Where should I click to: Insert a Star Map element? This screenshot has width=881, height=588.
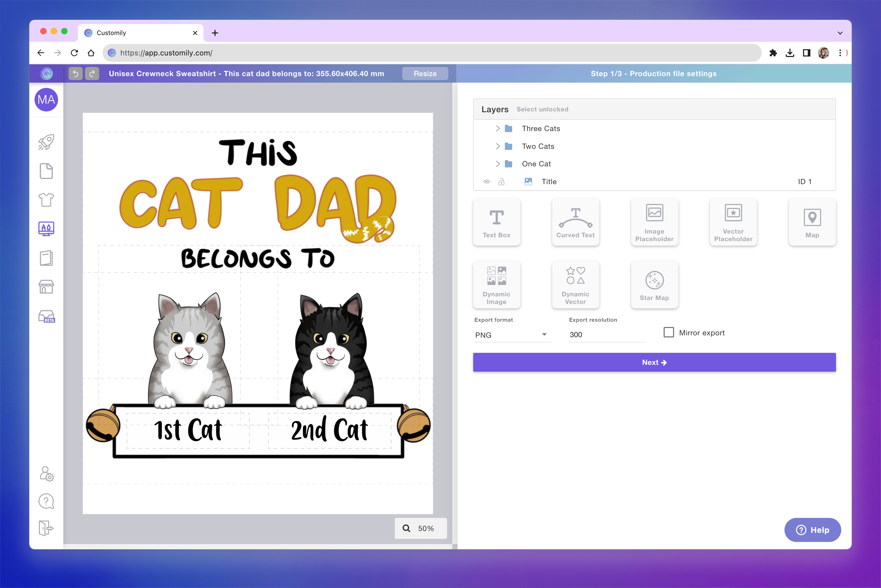(x=654, y=285)
